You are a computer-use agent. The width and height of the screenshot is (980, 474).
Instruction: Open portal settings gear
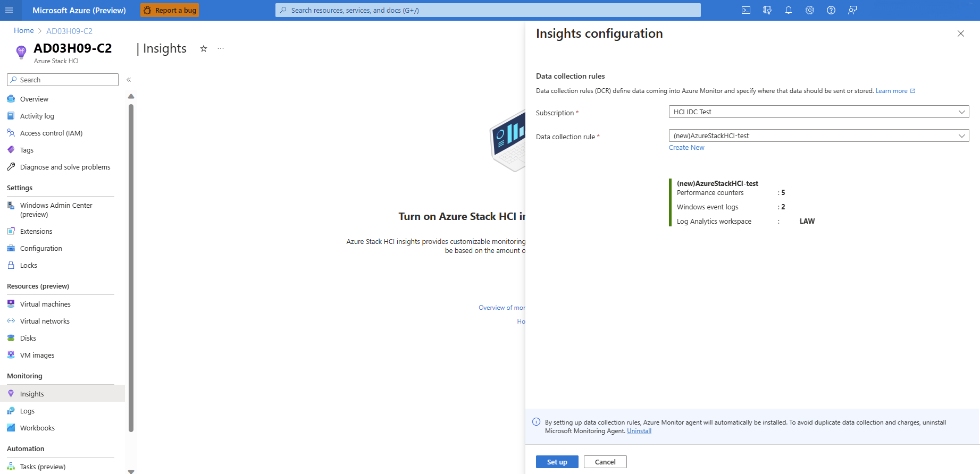click(810, 10)
